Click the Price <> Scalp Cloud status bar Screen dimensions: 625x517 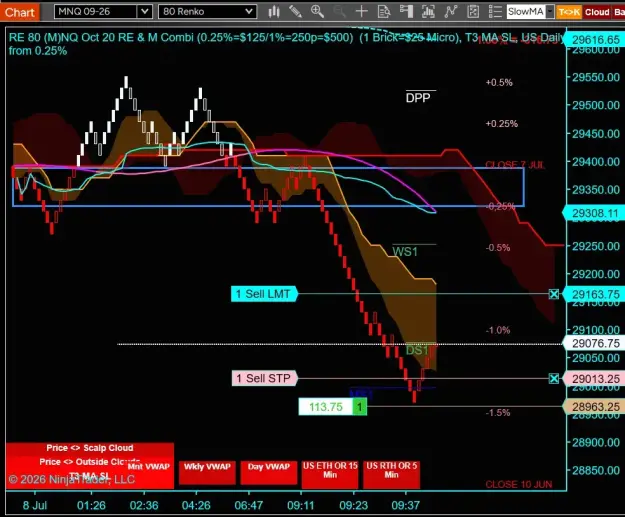(x=90, y=448)
